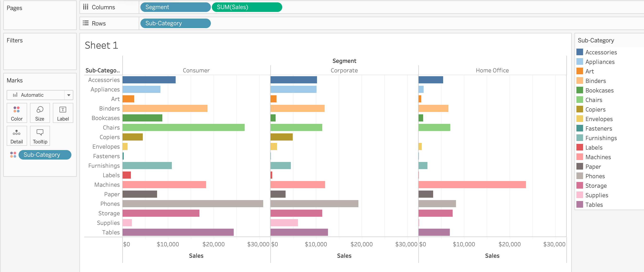Image resolution: width=644 pixels, height=272 pixels.
Task: Click the Sheet 1 title
Action: coord(101,45)
